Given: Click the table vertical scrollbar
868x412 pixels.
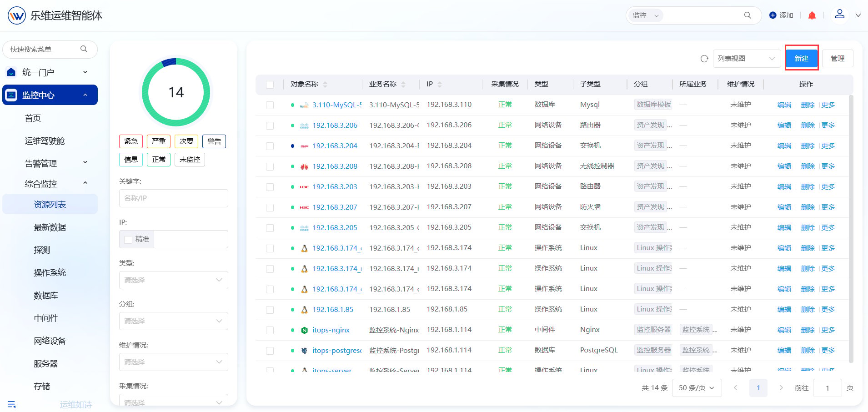Looking at the screenshot, I should [851, 229].
